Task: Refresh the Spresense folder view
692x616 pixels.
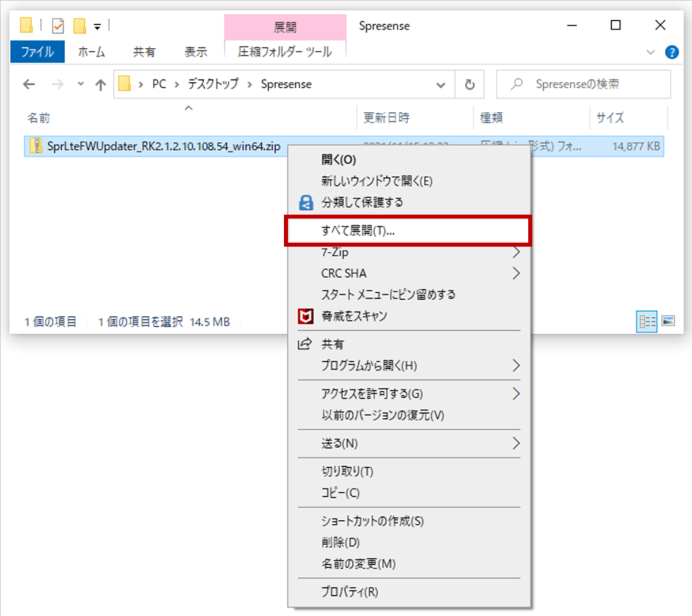Action: pyautogui.click(x=469, y=85)
